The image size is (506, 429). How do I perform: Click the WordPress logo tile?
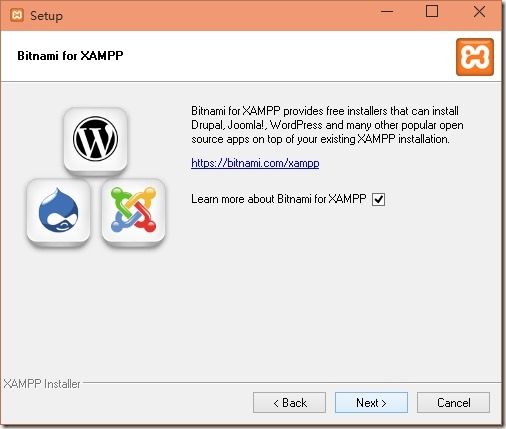pos(95,140)
